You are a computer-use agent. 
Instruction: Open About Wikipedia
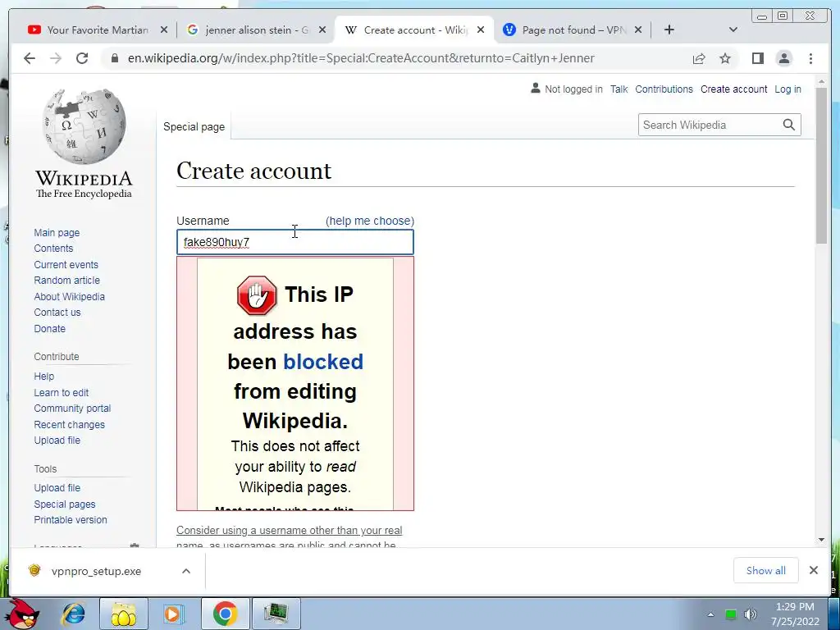click(69, 297)
